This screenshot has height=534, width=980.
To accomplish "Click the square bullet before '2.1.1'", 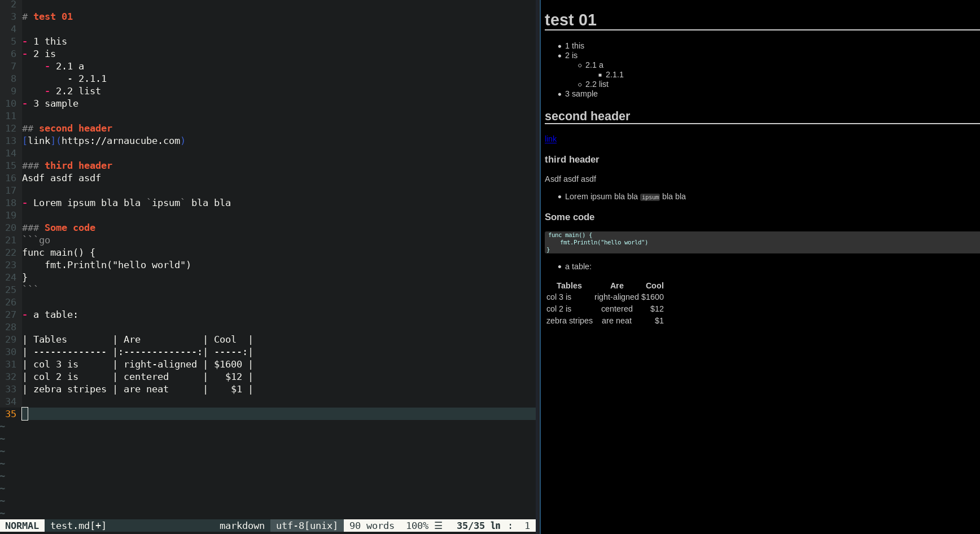I will (x=600, y=75).
